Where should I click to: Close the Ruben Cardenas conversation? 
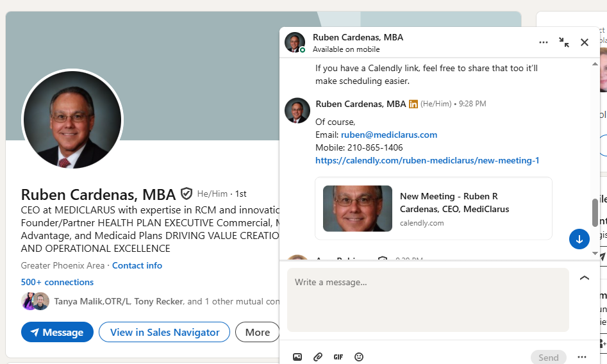(585, 42)
